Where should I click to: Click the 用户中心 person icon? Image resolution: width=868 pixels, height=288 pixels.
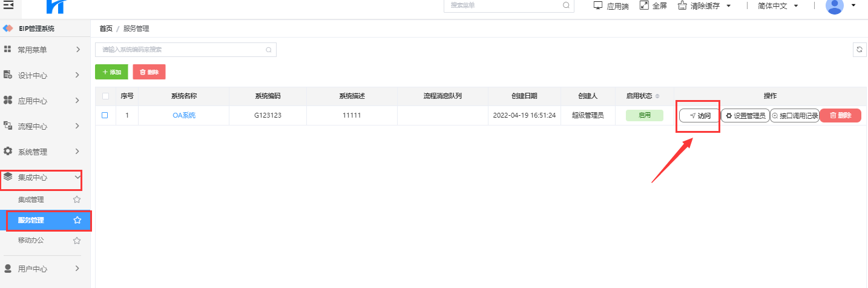(8, 268)
